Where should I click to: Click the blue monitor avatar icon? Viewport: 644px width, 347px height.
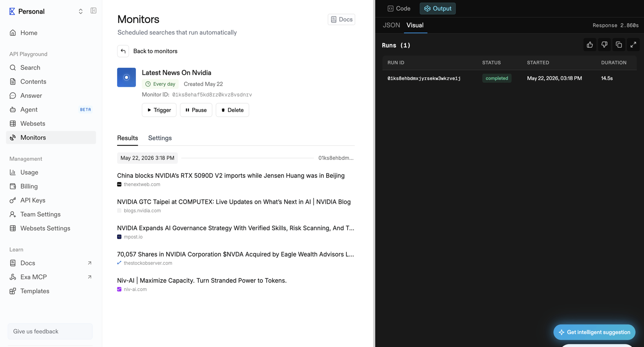click(x=126, y=77)
